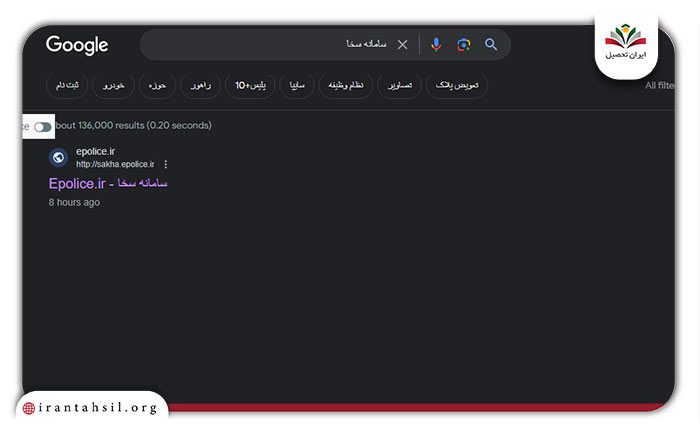This screenshot has width=700, height=430.
Task: Select the نظام وظیفه filter chip
Action: [x=346, y=85]
